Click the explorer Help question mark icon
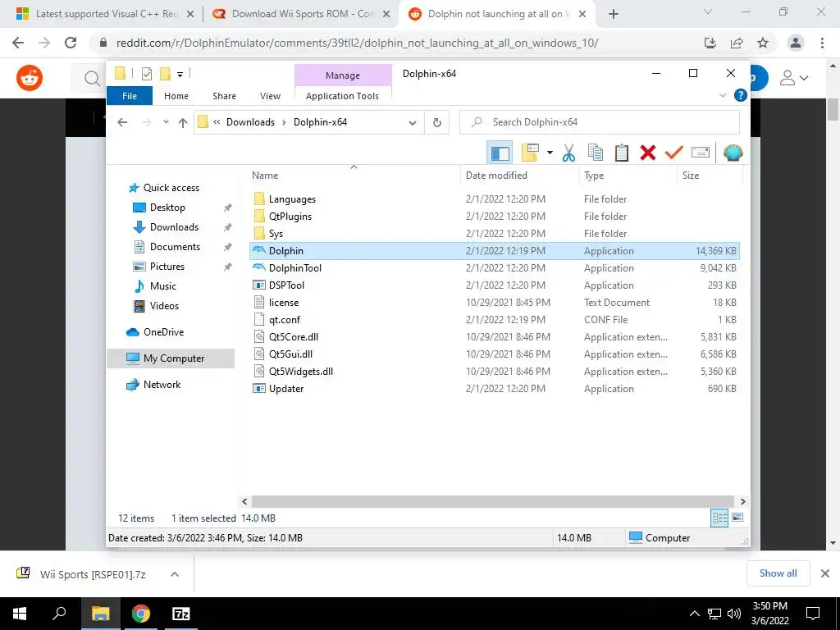Viewport: 840px width, 630px height. tap(741, 95)
